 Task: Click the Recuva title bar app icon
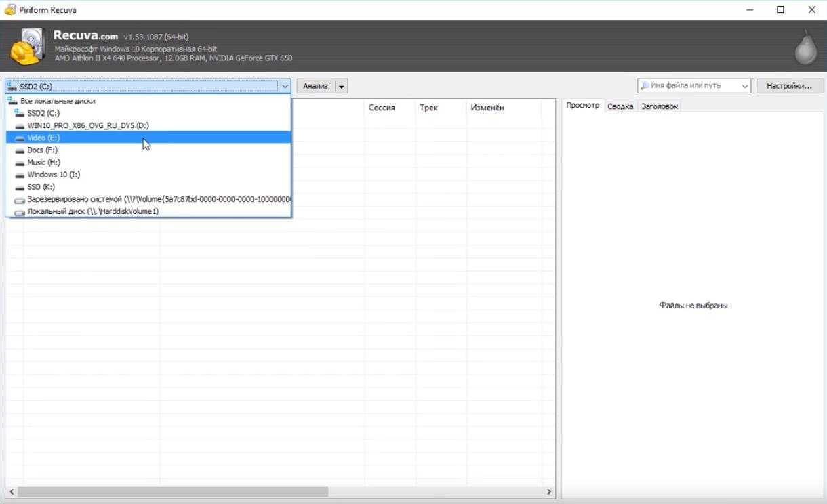click(9, 10)
